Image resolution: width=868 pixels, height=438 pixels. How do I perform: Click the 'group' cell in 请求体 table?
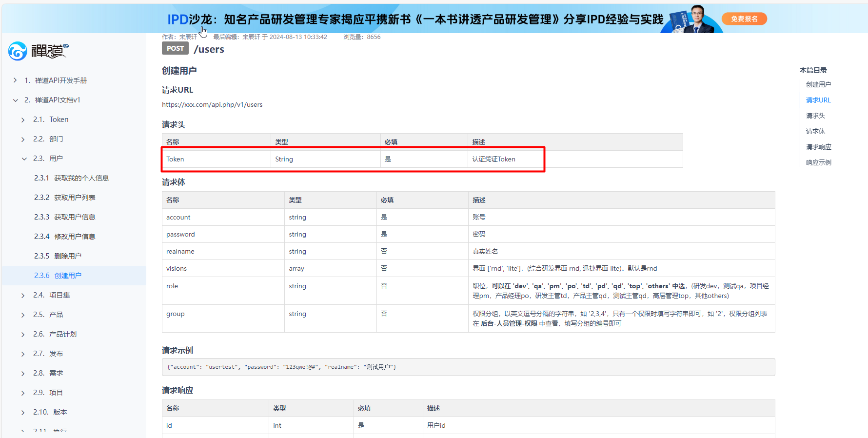223,319
